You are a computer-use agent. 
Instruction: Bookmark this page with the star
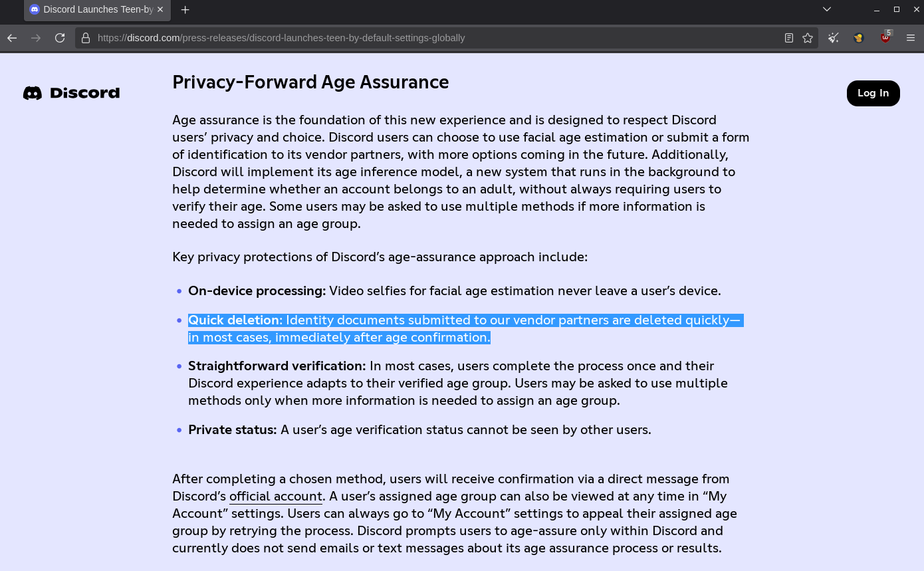[x=808, y=38]
